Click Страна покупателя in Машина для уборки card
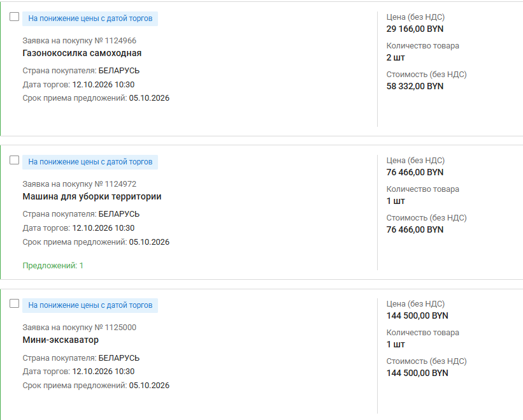The image size is (523, 420). (x=81, y=214)
